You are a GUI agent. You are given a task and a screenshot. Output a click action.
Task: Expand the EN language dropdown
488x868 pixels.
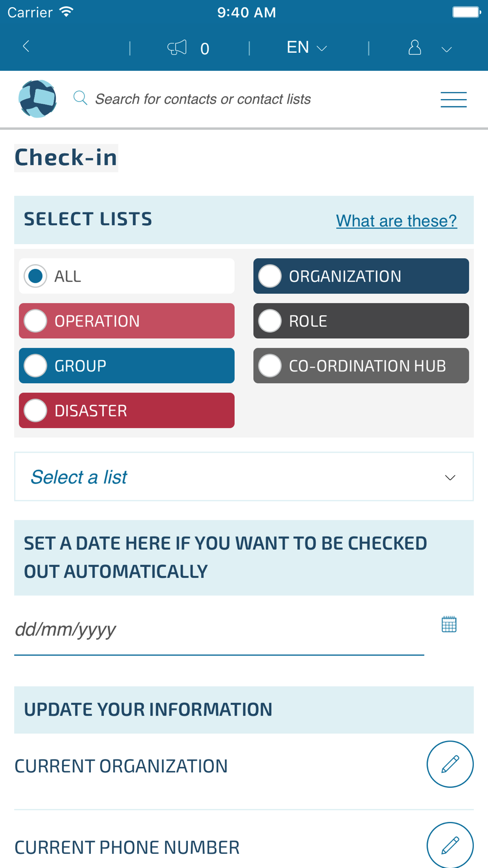[x=306, y=48]
